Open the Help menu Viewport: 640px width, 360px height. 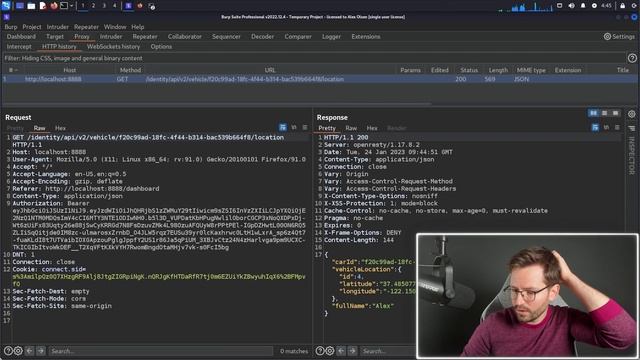138,27
